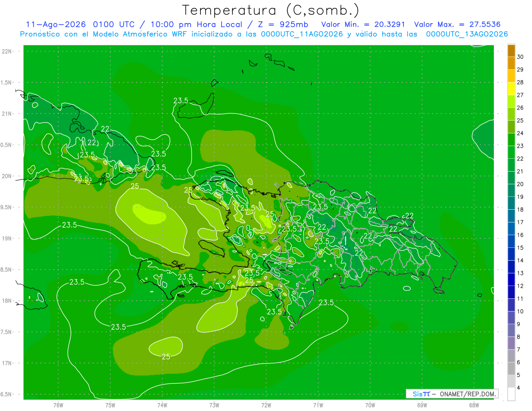Click the gray legend swatch between 5 and 6
Image resolution: width=532 pixels, height=411 pixels.
(x=511, y=368)
